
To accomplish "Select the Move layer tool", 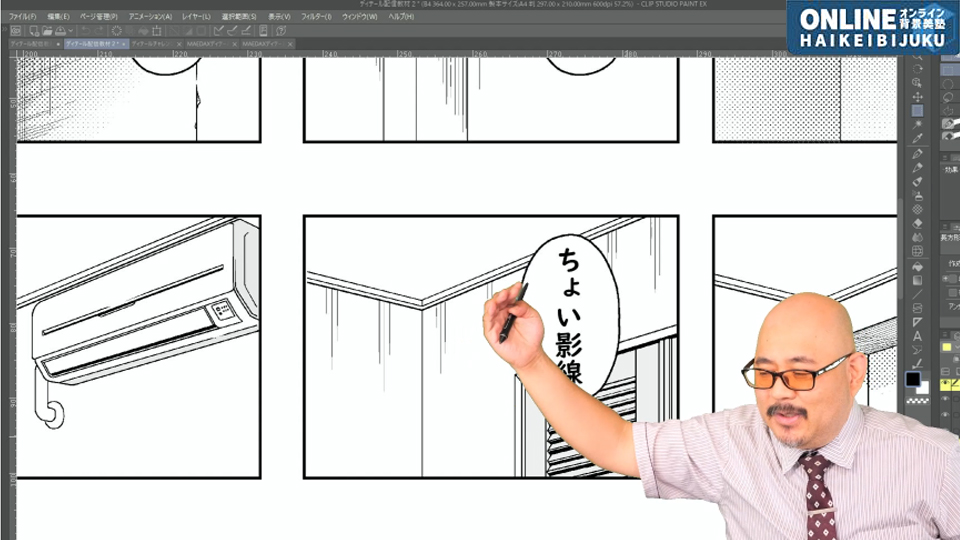I will 918,97.
